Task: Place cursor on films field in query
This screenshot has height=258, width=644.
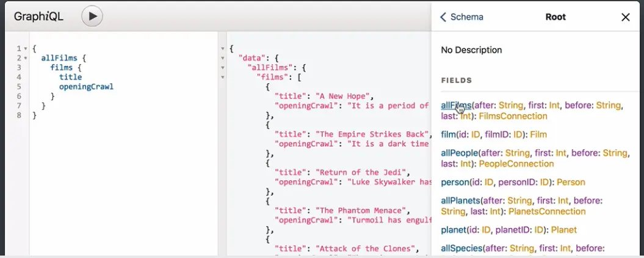Action: coord(62,67)
